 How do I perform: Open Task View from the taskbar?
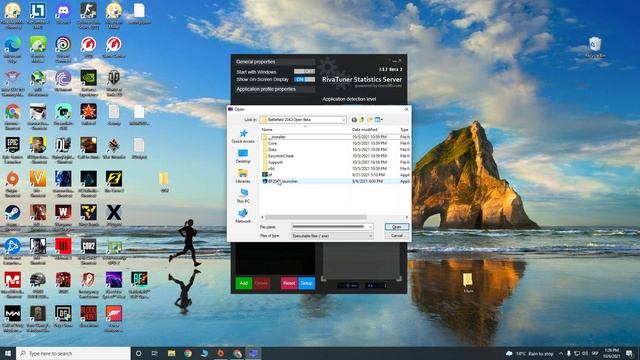click(155, 353)
